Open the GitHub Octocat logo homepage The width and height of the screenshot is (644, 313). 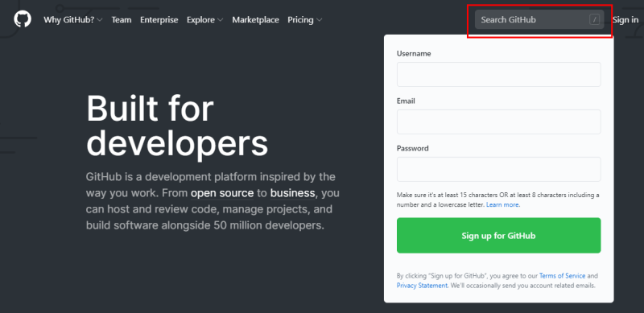23,19
